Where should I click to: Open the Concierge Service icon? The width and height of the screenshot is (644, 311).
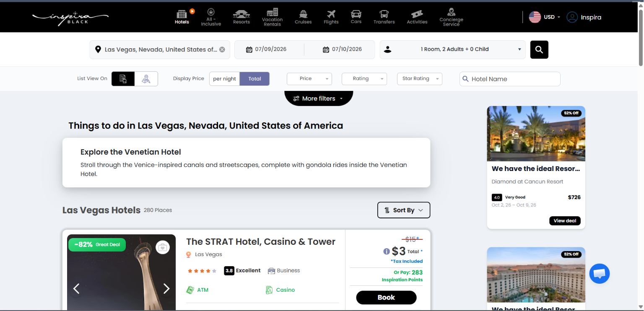click(x=451, y=12)
